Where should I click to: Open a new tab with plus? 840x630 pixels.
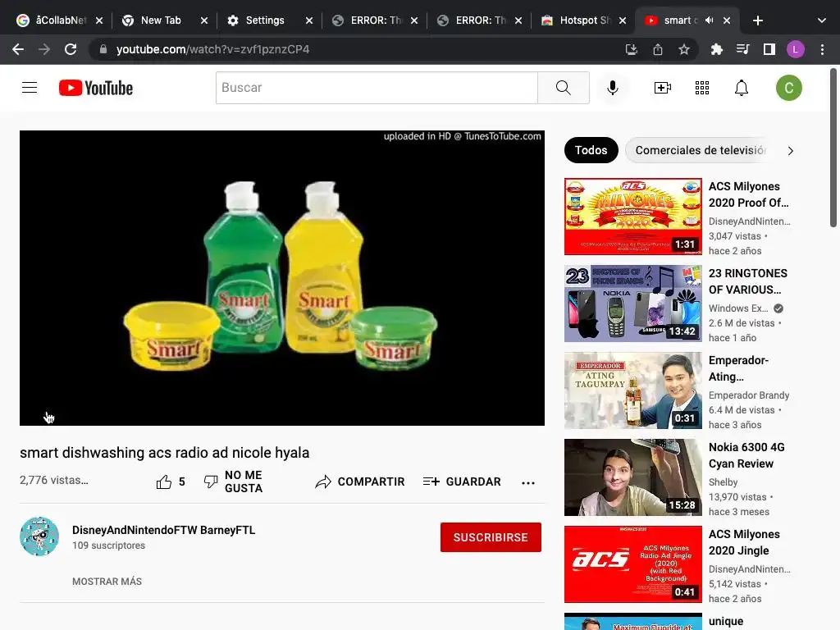[757, 21]
